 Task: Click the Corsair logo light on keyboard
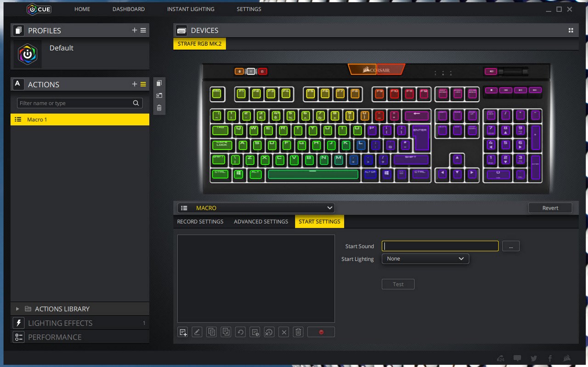[x=377, y=69]
